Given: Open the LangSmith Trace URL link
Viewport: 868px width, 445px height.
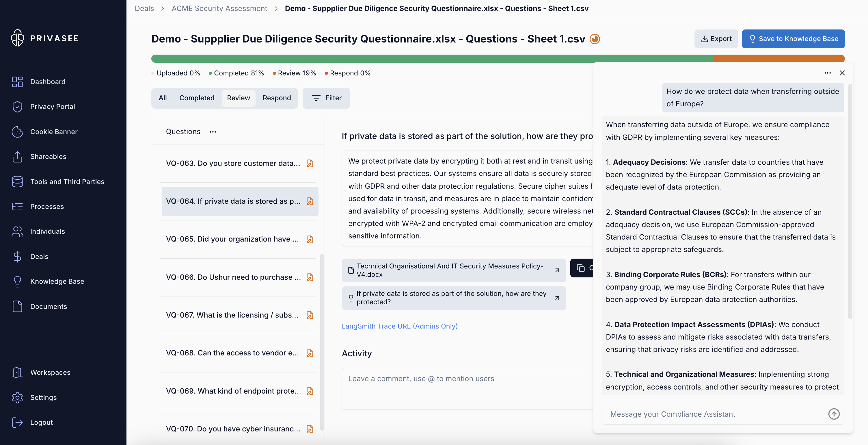Looking at the screenshot, I should (399, 326).
